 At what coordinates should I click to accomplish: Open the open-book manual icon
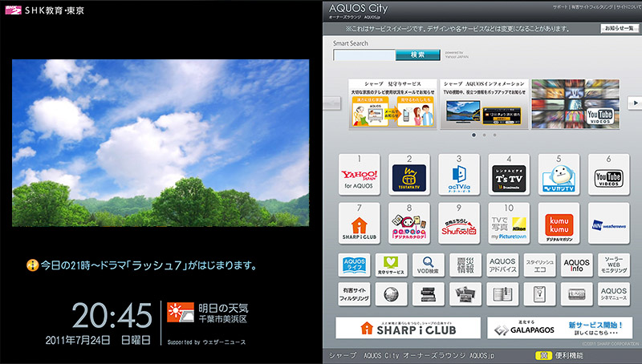502,294
